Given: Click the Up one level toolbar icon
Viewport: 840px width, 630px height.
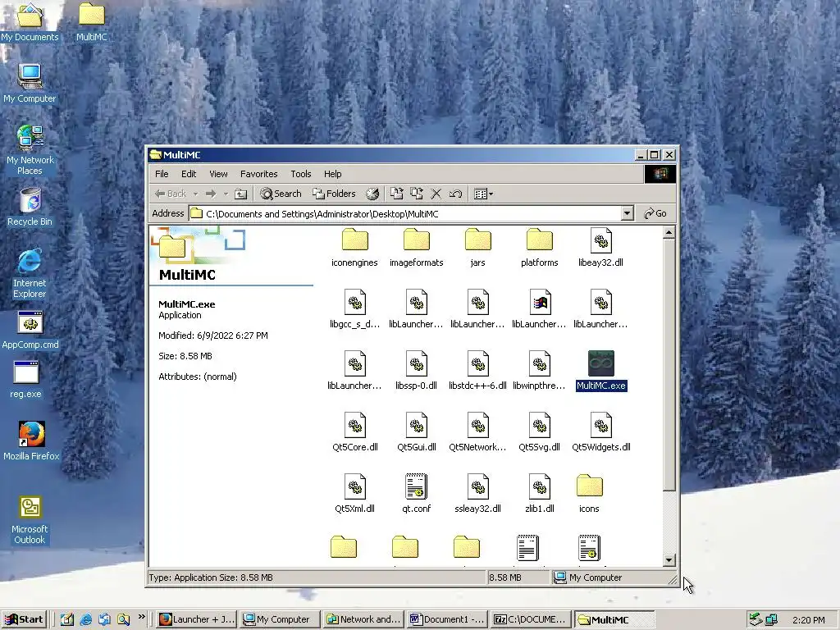Looking at the screenshot, I should click(241, 194).
